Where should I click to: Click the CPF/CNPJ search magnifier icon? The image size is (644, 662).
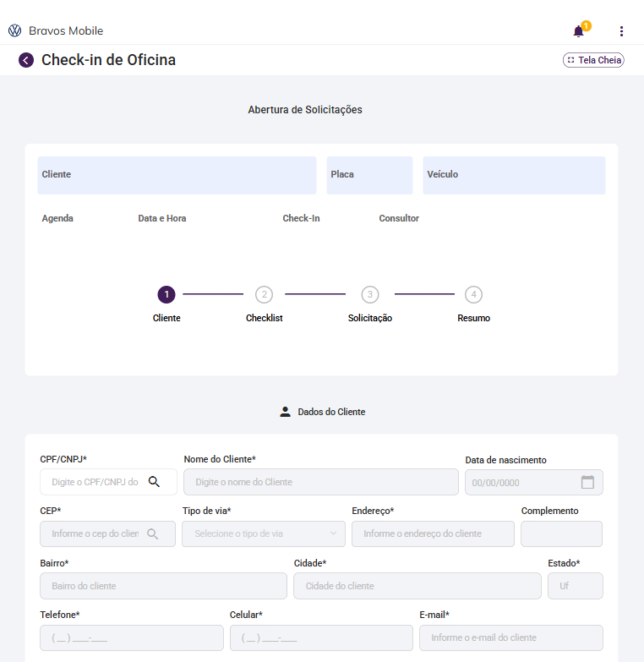tap(154, 482)
